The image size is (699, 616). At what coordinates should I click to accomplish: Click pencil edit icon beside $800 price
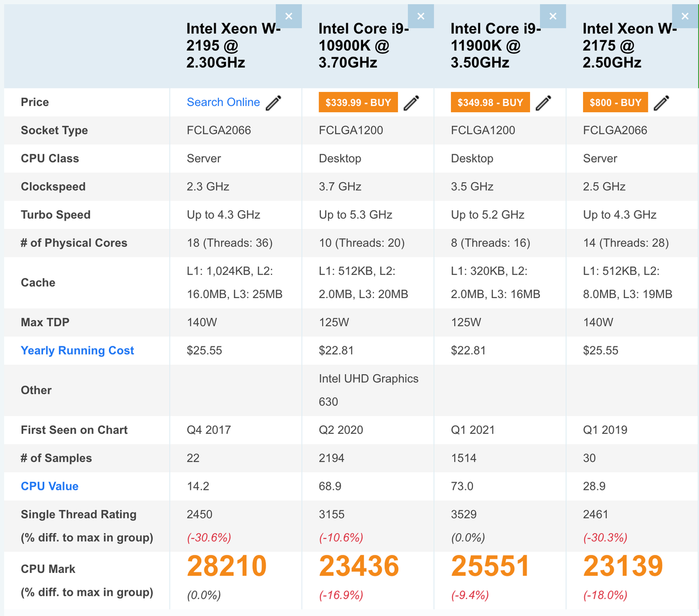coord(661,102)
